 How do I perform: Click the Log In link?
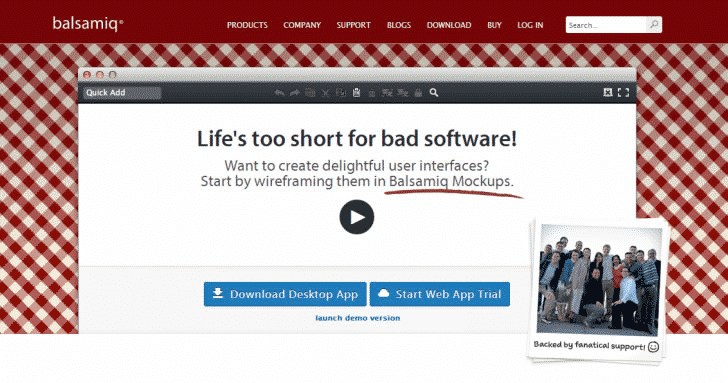[530, 25]
